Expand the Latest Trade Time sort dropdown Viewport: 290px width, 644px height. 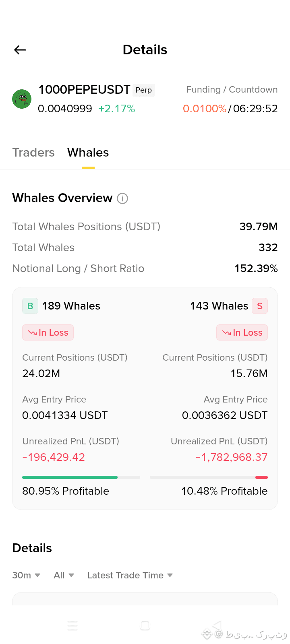pos(130,575)
